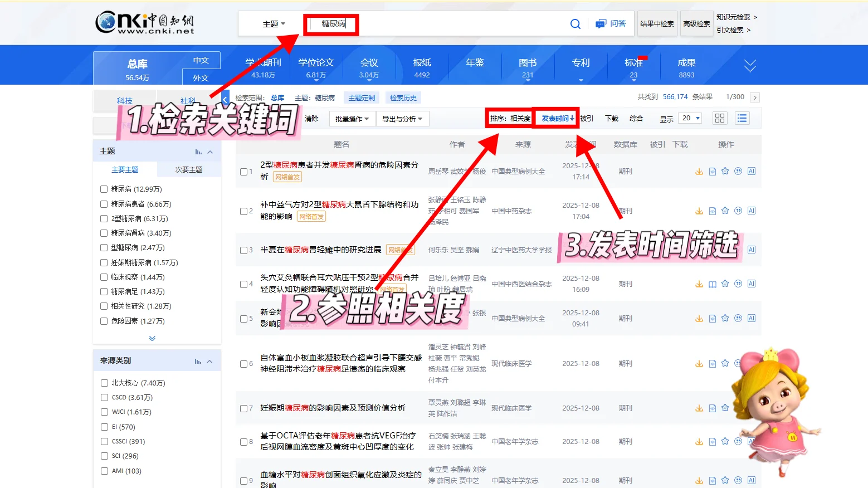
Task: Click inside the 糖尿病 search input
Action: 331,24
